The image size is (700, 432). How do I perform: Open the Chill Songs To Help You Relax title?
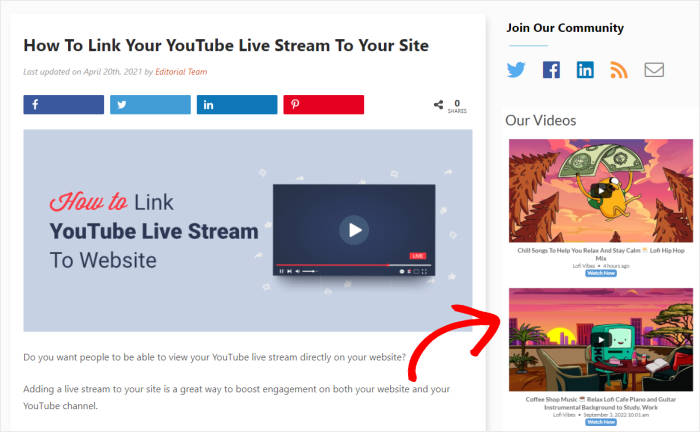point(601,254)
